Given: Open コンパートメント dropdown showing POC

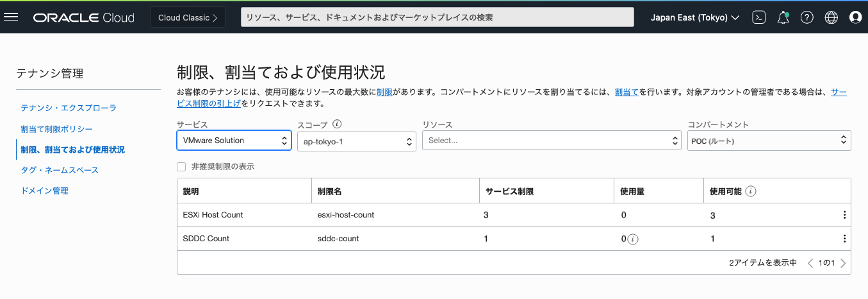Looking at the screenshot, I should tap(769, 141).
